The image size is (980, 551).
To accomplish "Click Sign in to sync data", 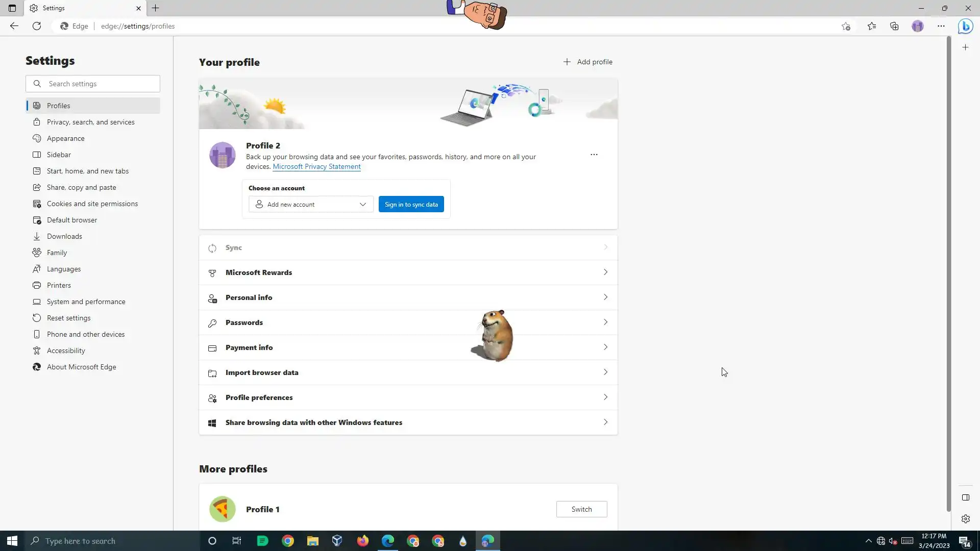I will pos(411,204).
